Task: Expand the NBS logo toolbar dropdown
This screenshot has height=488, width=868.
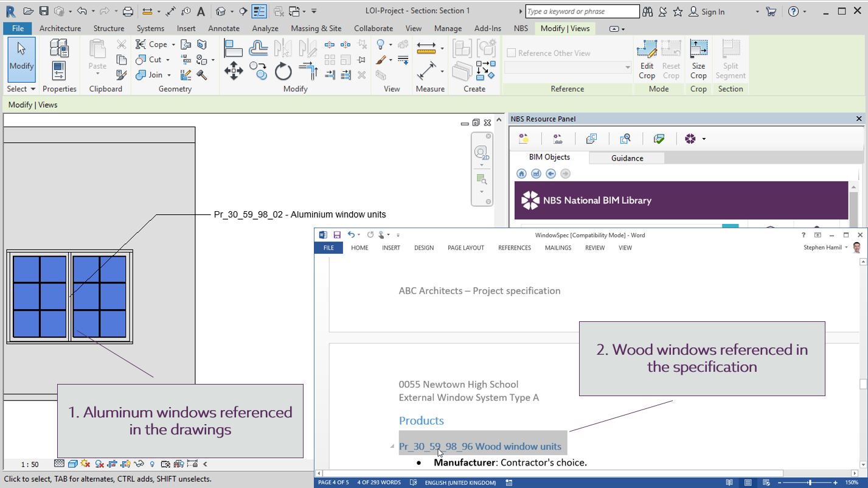Action: (704, 139)
